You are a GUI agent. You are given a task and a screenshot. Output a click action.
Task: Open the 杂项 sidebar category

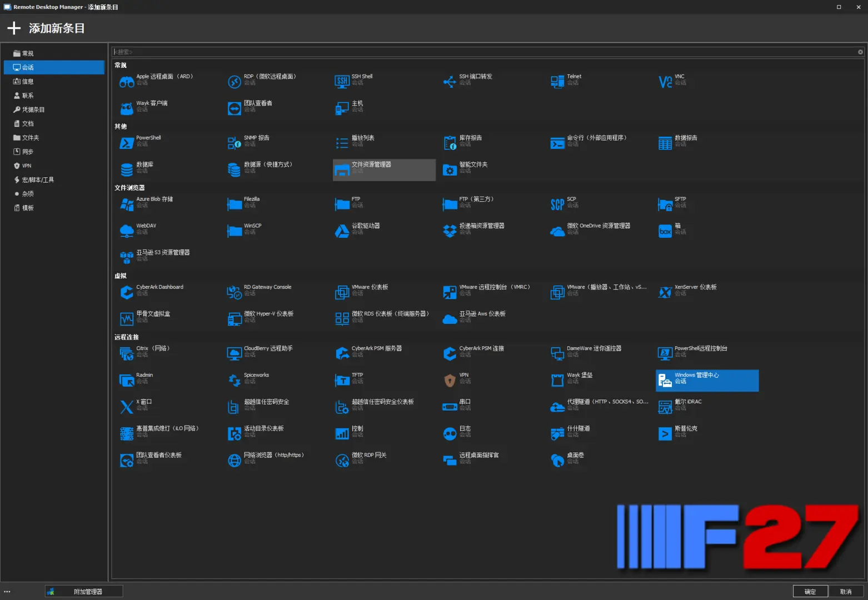tap(54, 194)
